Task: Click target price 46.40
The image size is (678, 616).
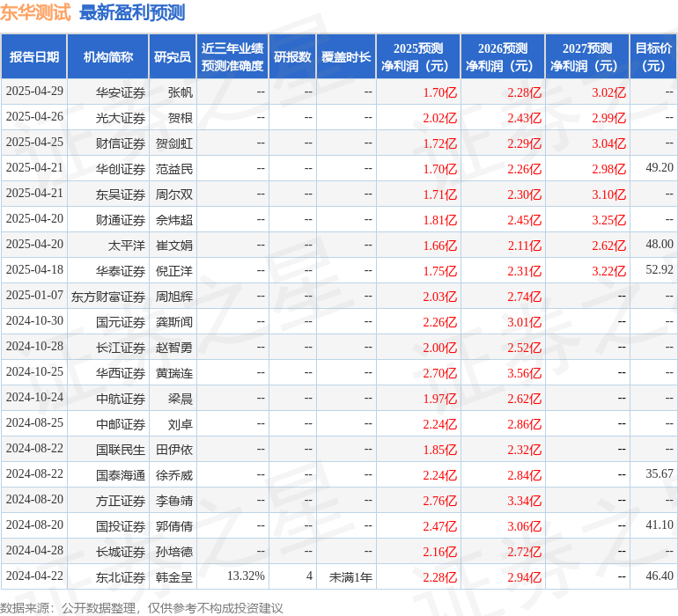Action: [x=660, y=576]
